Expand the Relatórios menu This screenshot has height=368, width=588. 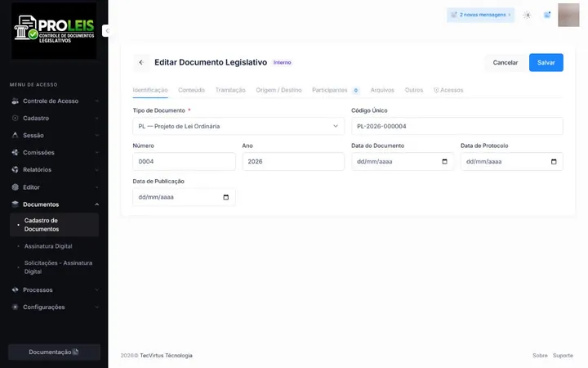55,170
